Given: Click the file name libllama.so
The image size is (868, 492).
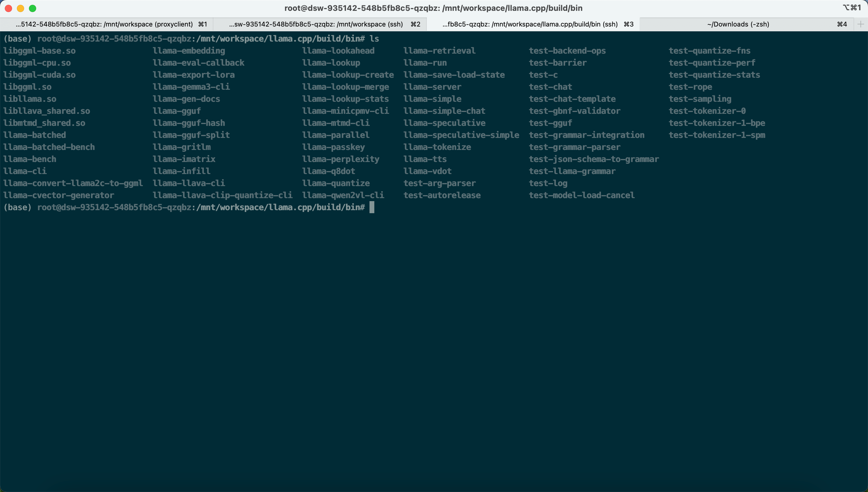Looking at the screenshot, I should (x=30, y=99).
